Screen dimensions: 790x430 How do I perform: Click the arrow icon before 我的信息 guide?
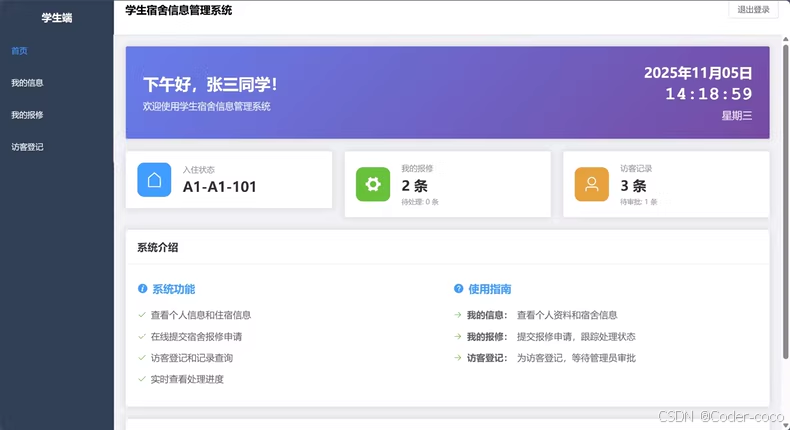458,315
